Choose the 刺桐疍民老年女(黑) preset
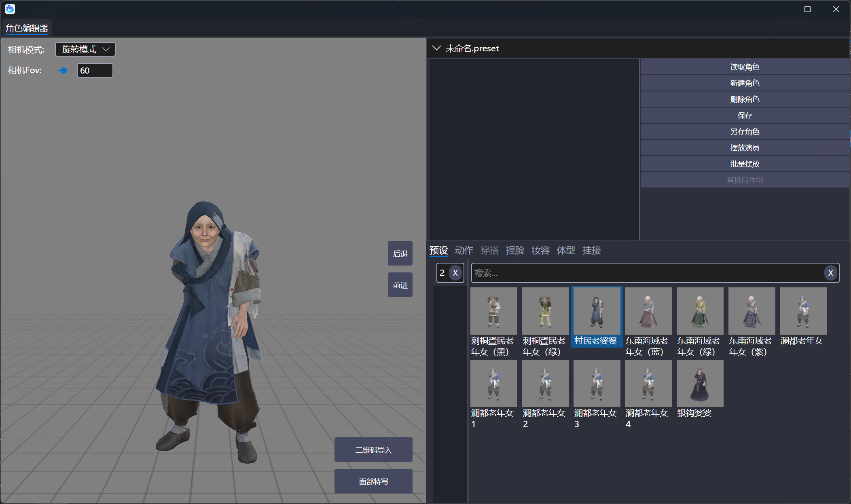851x504 pixels. pyautogui.click(x=493, y=311)
